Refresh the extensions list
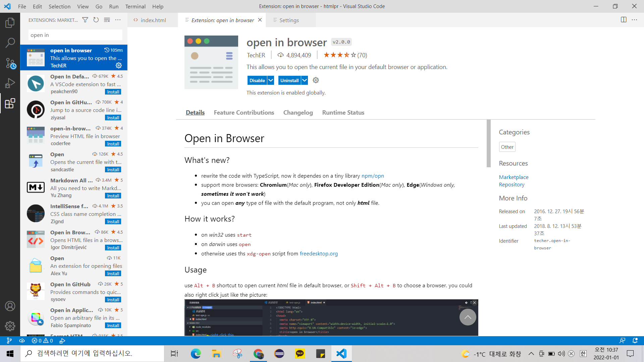The image size is (644, 362). pyautogui.click(x=96, y=20)
